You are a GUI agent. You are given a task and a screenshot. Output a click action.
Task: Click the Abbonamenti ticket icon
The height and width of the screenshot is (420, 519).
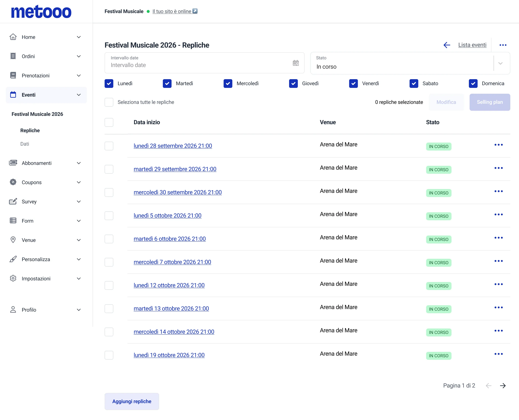click(x=13, y=163)
